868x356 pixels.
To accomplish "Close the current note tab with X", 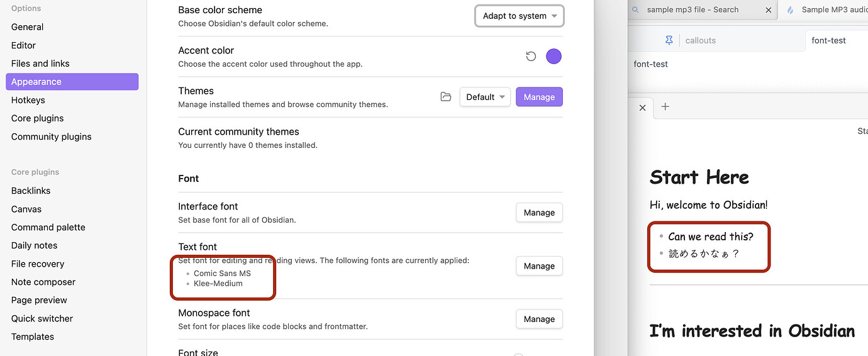I will (x=642, y=108).
